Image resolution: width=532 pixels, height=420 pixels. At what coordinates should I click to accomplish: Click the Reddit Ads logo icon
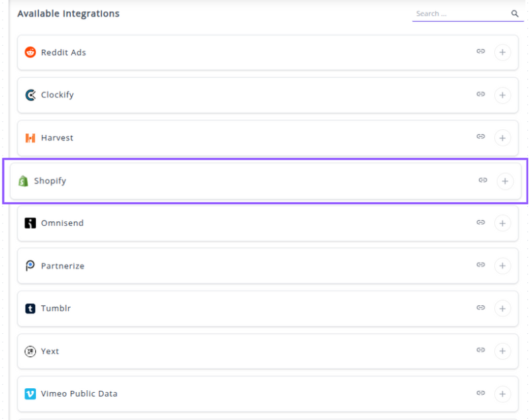(x=30, y=52)
